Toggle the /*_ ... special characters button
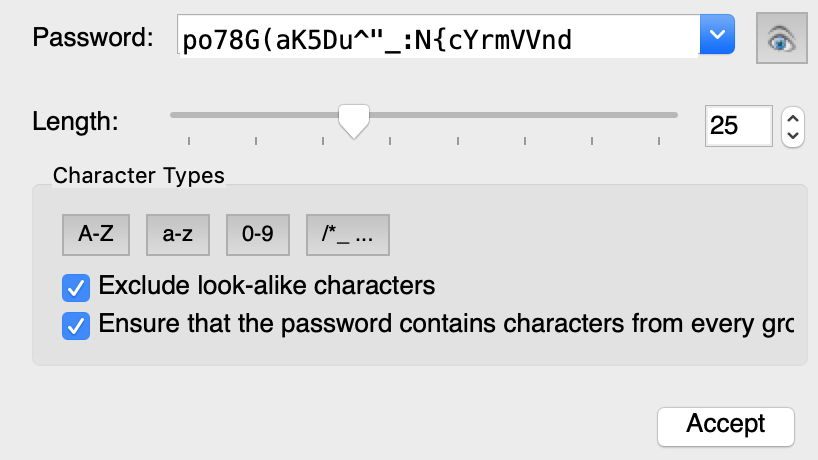 [x=347, y=235]
